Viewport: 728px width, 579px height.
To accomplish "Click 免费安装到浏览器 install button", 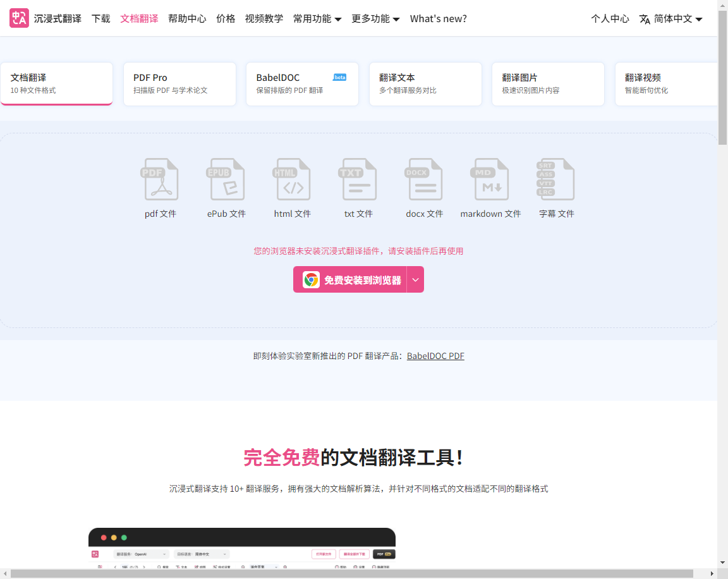I will [350, 279].
